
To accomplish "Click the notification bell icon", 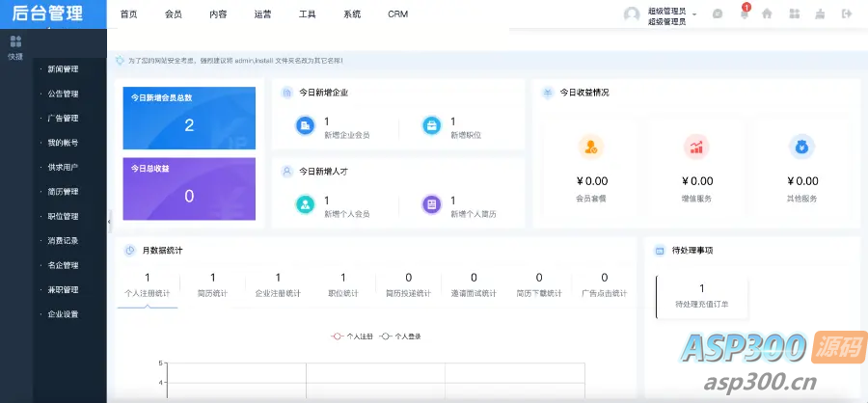I will 744,14.
